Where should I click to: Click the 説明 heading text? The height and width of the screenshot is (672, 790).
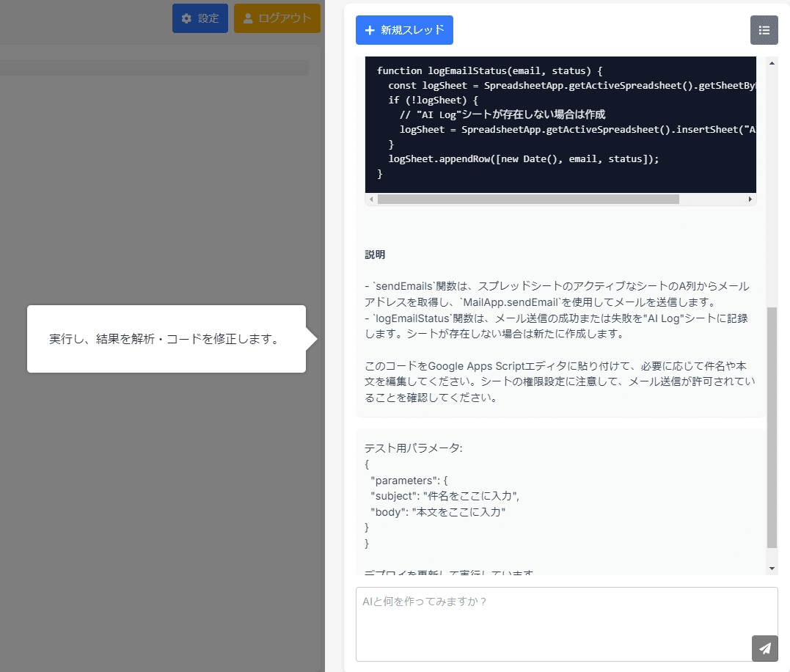click(375, 255)
